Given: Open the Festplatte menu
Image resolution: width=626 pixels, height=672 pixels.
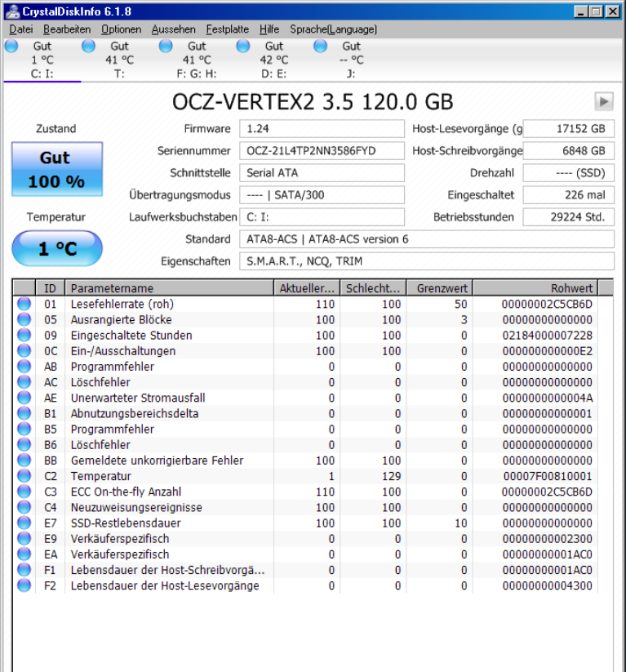Looking at the screenshot, I should point(228,29).
